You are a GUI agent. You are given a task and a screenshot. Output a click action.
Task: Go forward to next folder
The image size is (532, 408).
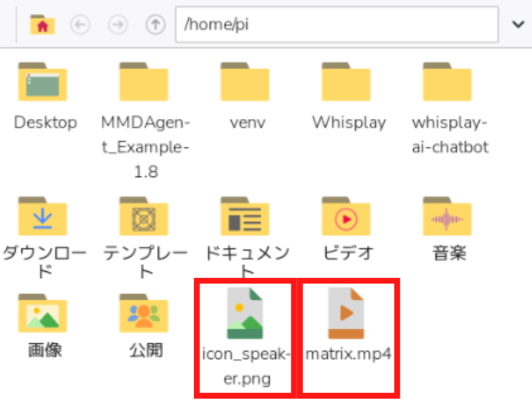118,25
